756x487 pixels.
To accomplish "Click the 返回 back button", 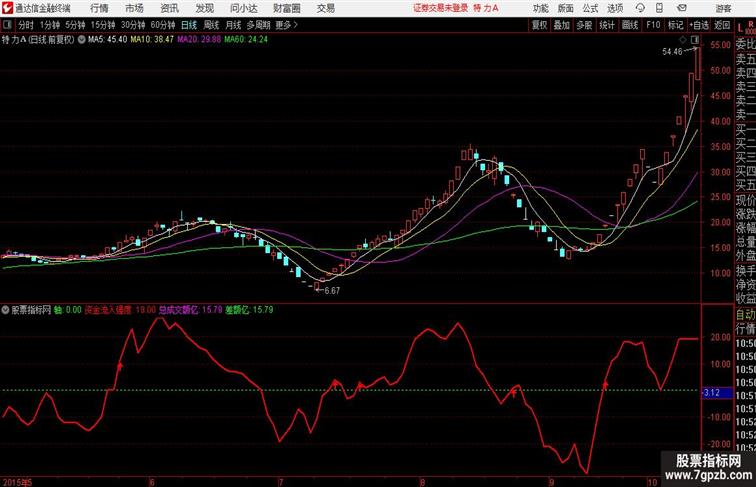I will click(x=722, y=25).
